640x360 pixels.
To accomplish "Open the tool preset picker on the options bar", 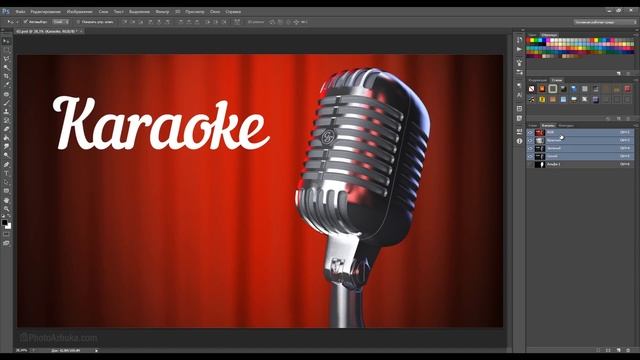I will pos(12,22).
